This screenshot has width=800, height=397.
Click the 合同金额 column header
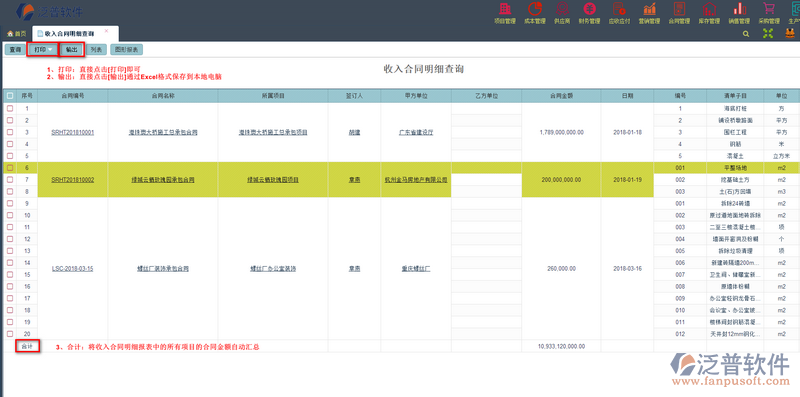pos(561,95)
